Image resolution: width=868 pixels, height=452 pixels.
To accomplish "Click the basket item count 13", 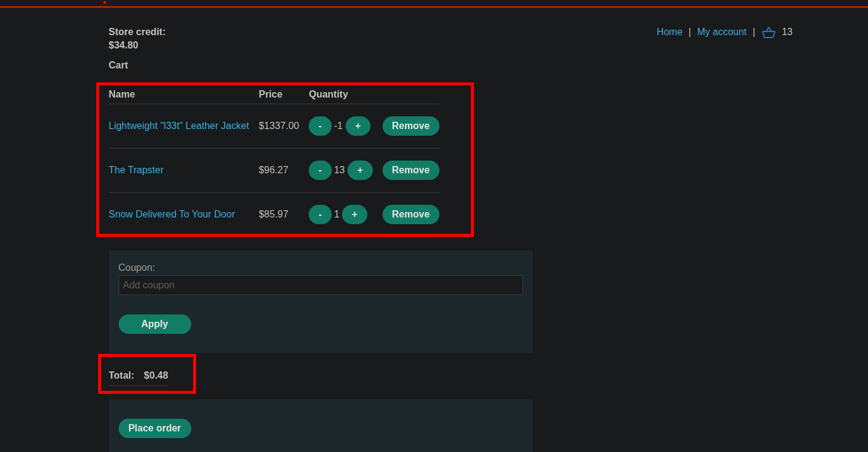I will tap(787, 32).
